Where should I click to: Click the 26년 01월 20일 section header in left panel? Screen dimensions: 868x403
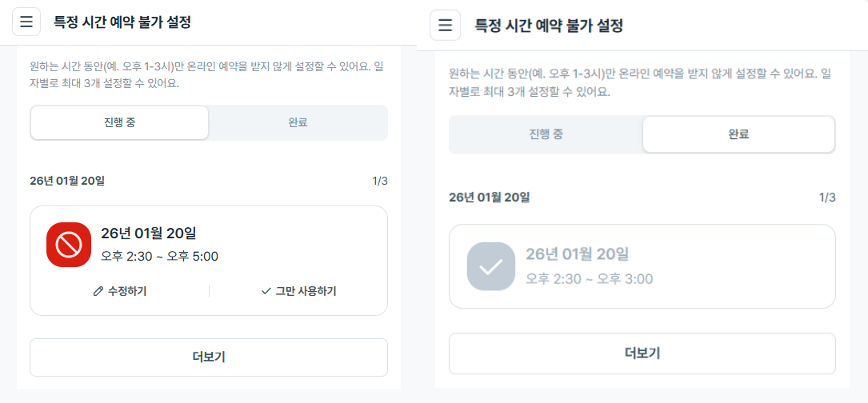click(67, 181)
